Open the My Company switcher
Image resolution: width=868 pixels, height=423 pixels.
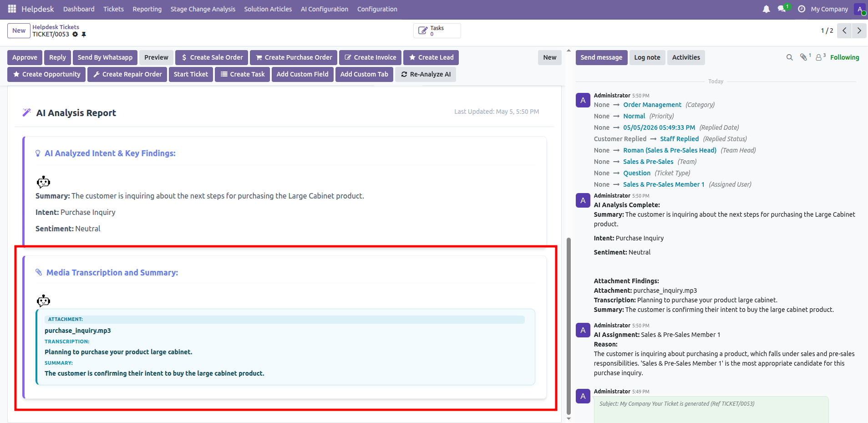(829, 9)
